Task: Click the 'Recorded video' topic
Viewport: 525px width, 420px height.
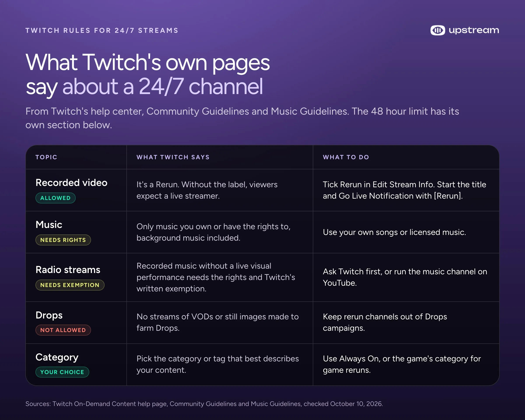Action: tap(72, 183)
